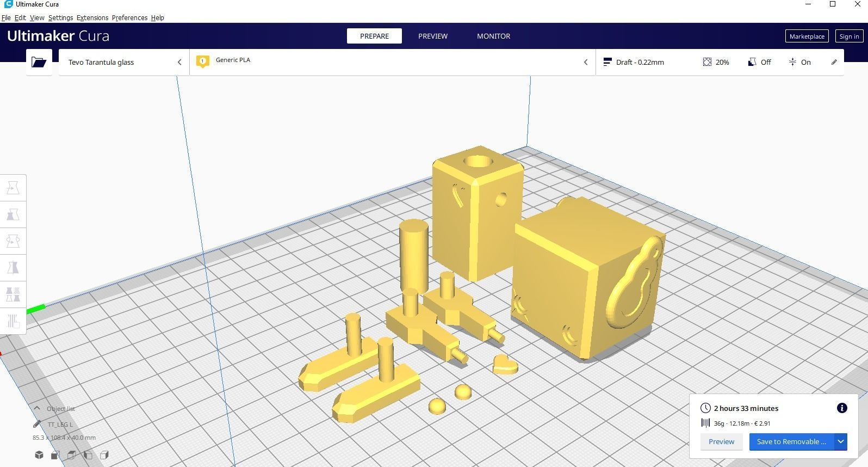Open the Settings menu
Viewport: 868px width, 467px height.
click(60, 18)
